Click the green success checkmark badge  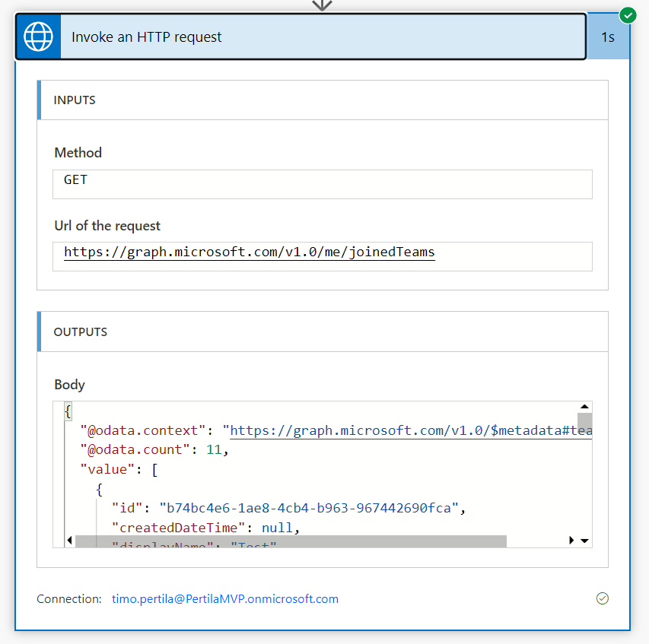[628, 15]
